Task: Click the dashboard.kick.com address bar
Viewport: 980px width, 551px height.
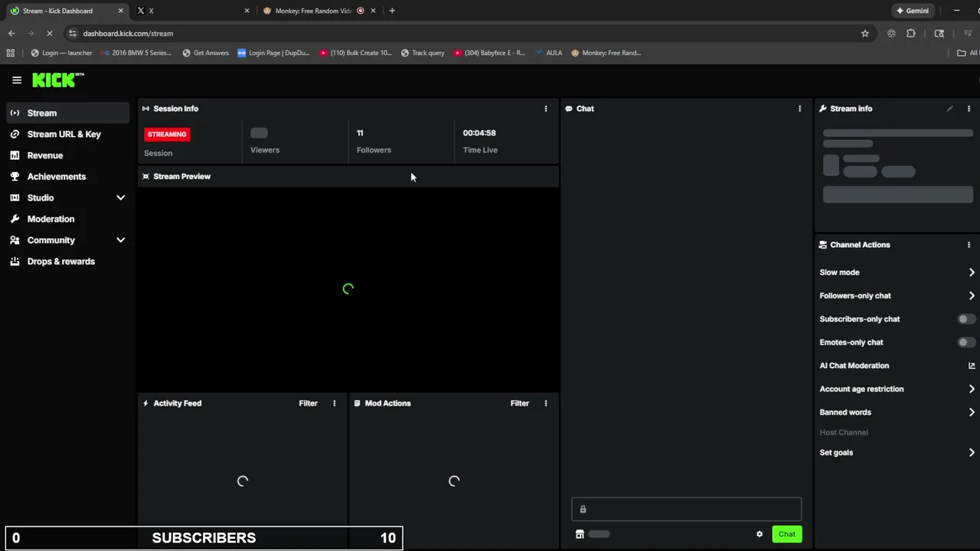Action: click(x=127, y=34)
